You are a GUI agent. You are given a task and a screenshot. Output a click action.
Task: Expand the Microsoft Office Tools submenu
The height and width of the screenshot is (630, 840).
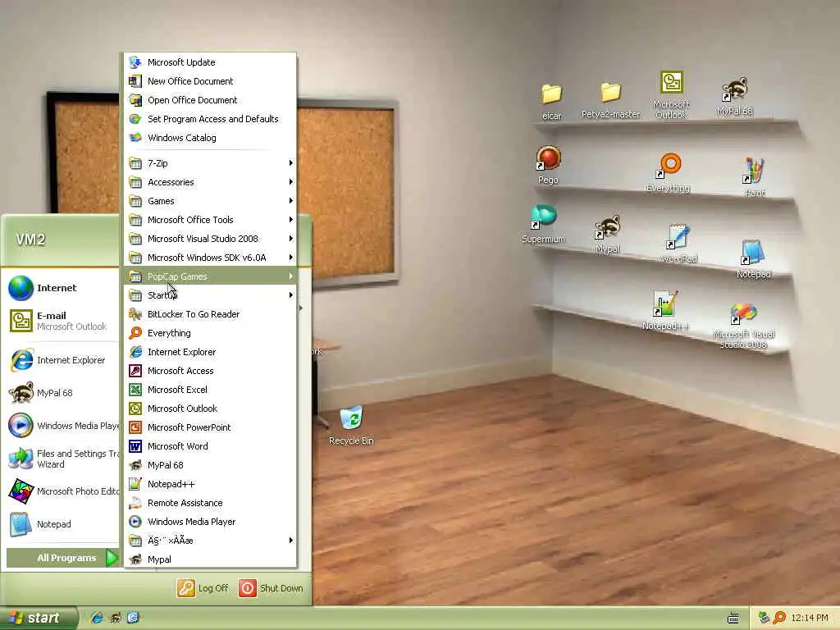211,220
